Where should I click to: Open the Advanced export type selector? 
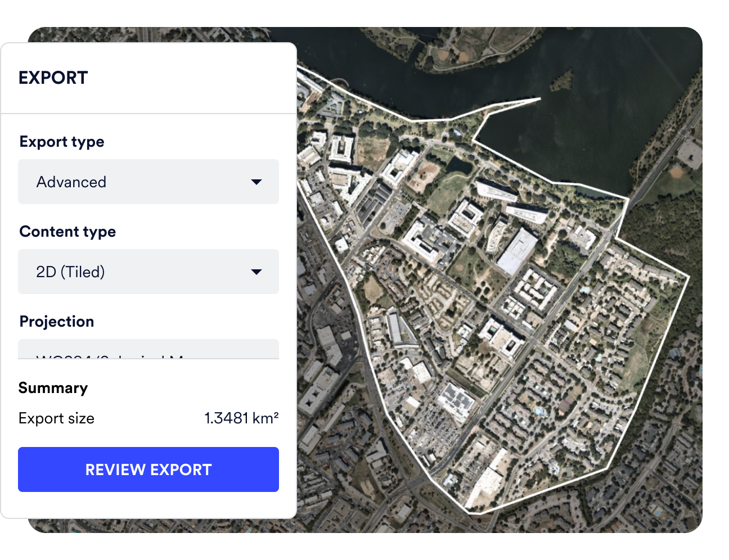(x=148, y=182)
